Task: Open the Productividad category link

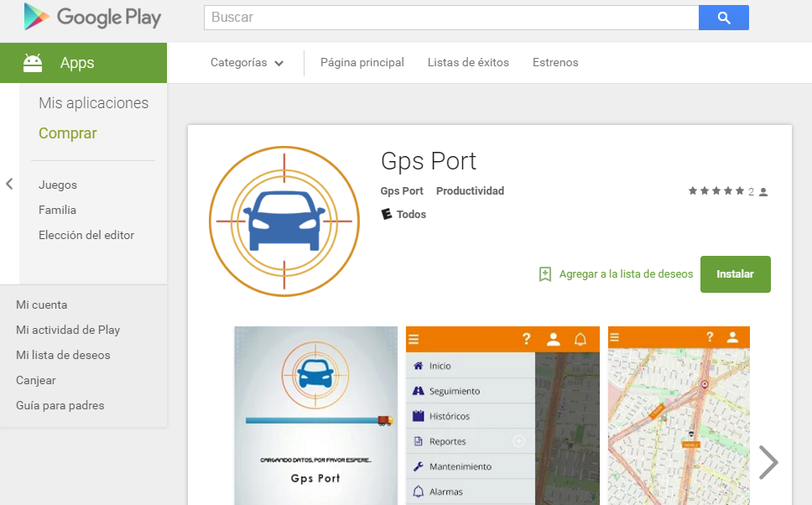Action: (x=470, y=191)
